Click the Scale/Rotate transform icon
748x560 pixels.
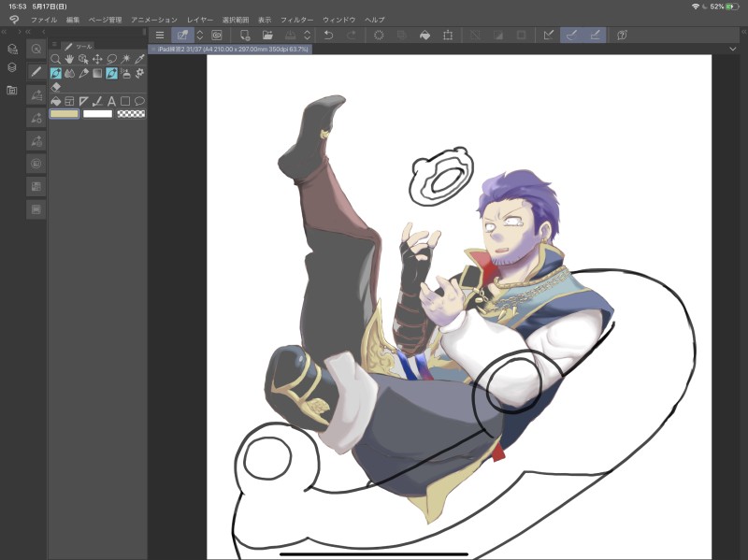pos(448,35)
